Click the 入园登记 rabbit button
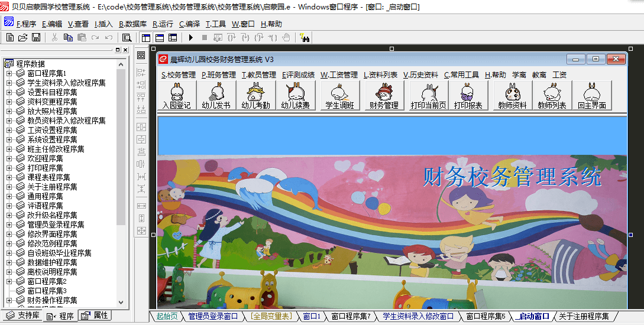Screen dimensions: 644x325 pyautogui.click(x=176, y=96)
